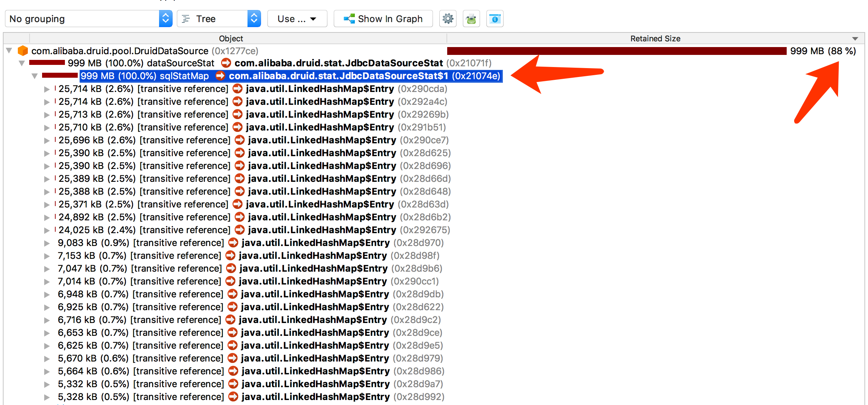This screenshot has width=868, height=405.
Task: Select the 7,047 kB entry 0x28d9b6 row
Action: [x=434, y=268]
